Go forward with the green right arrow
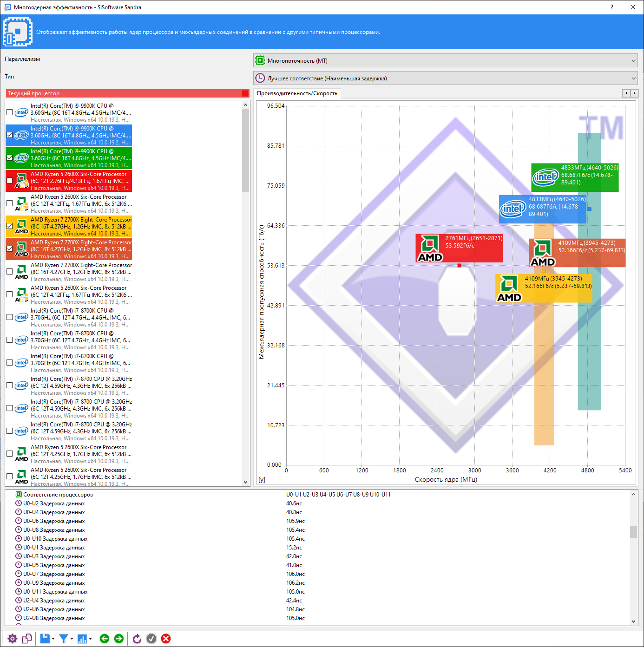Image resolution: width=644 pixels, height=647 pixels. coord(119,639)
